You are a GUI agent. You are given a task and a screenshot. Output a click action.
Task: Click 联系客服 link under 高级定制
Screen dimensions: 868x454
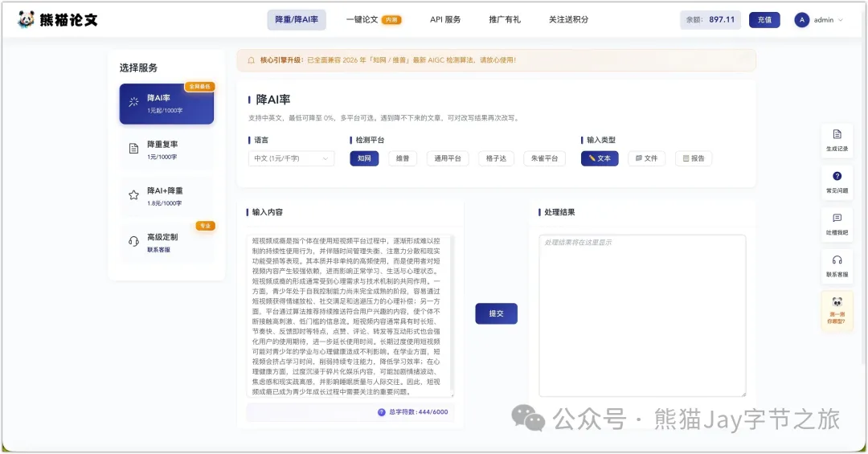[158, 250]
